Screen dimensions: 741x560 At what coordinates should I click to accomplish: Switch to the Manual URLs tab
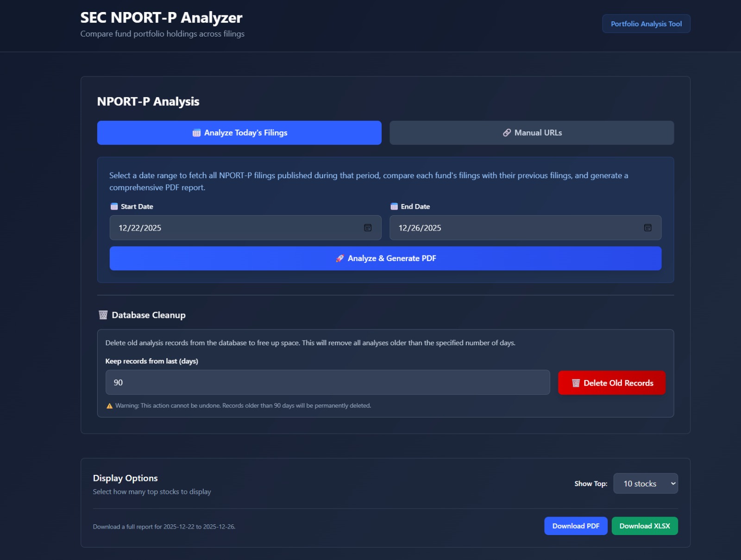point(532,133)
